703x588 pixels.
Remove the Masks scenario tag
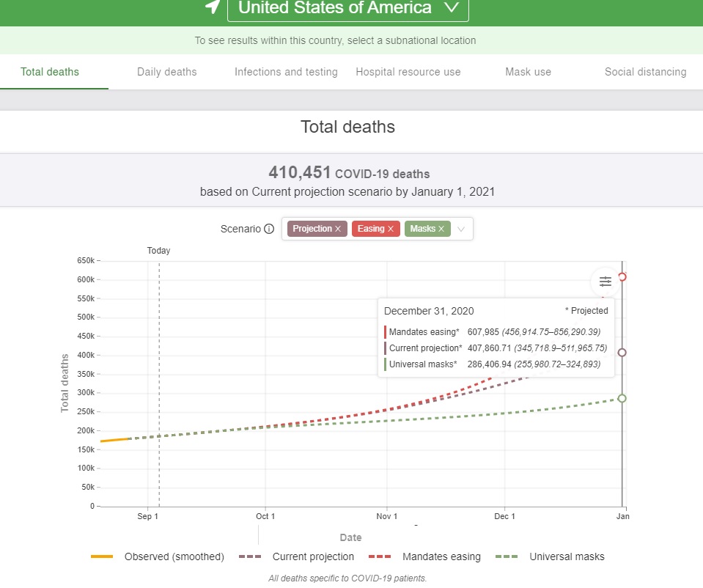[x=441, y=229]
